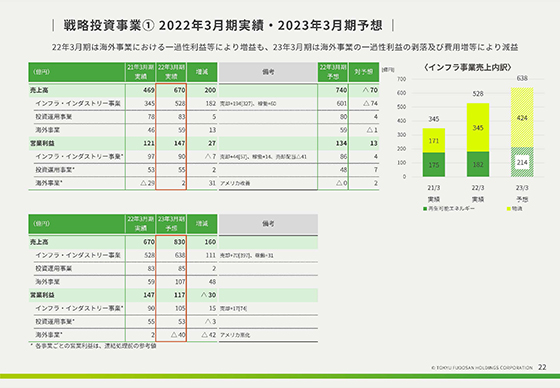Viewport: 560px width, 388px height.
Task: Click the 〈インフラ事業売上内訳〉 chart heading
Action: coord(468,67)
